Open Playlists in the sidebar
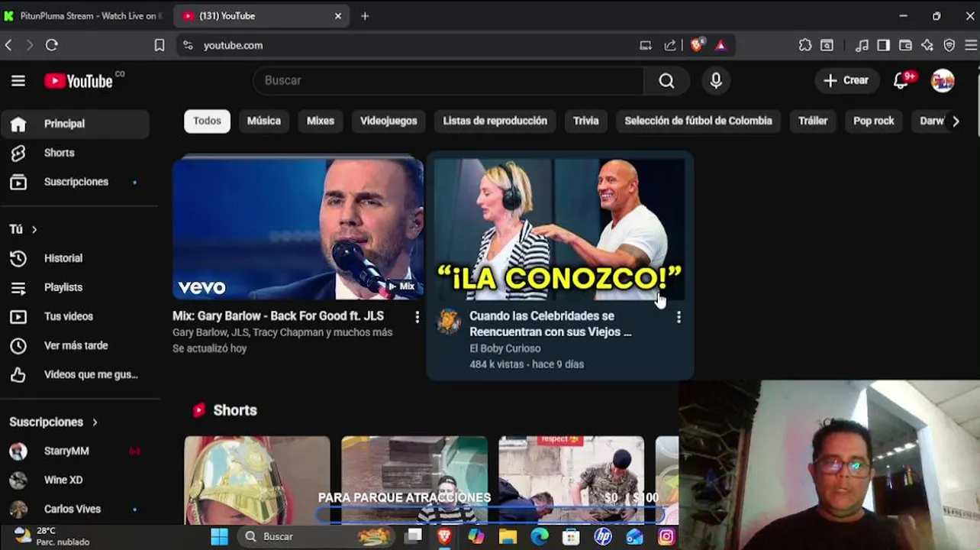 [75, 287]
